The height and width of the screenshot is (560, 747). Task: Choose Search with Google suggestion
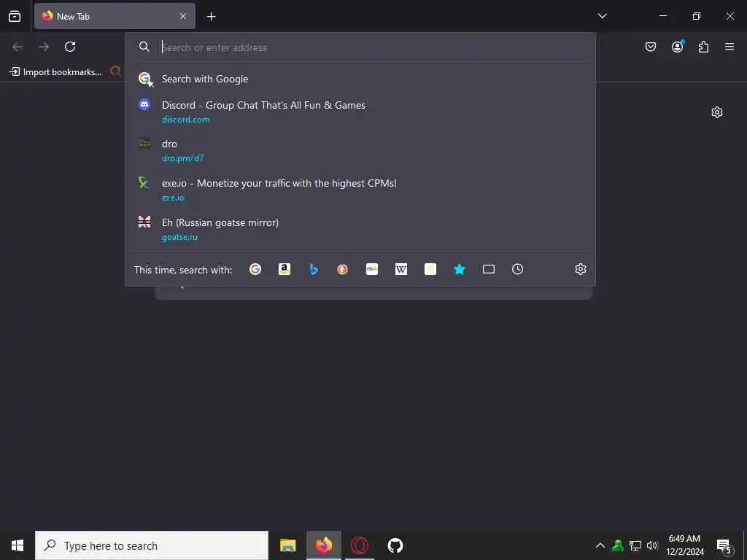tap(360, 79)
